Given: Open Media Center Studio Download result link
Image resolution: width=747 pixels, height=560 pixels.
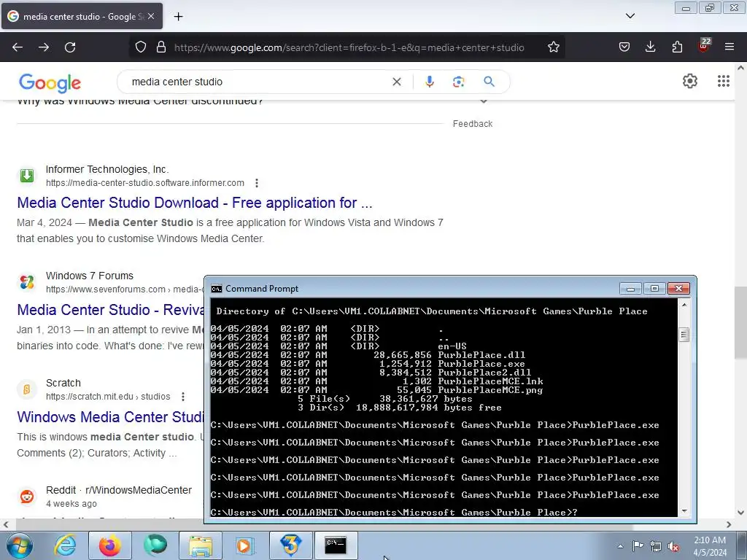Looking at the screenshot, I should [194, 203].
